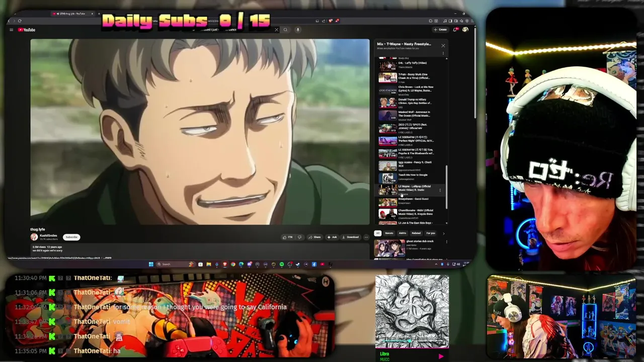Open Steam from the taskbar

click(298, 264)
